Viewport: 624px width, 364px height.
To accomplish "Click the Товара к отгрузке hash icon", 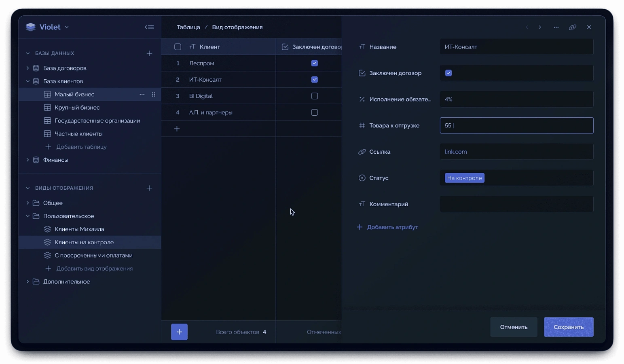I will [x=362, y=125].
